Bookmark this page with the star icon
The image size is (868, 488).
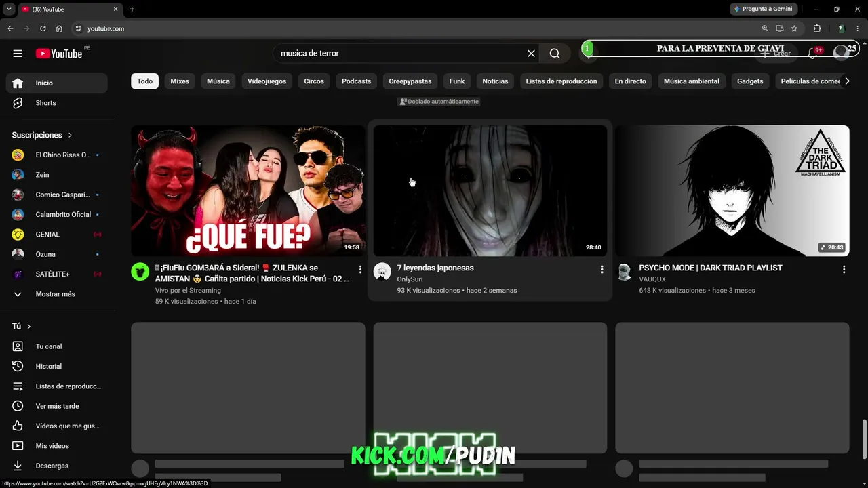794,28
